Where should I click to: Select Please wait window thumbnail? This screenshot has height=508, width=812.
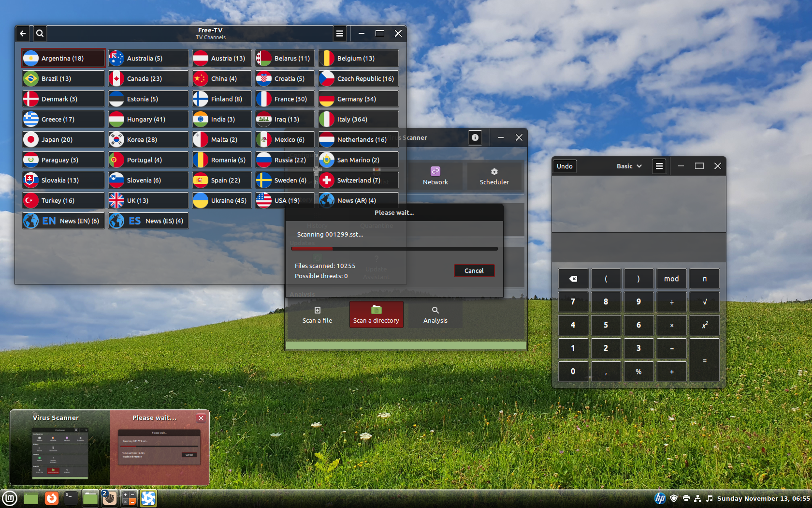tap(159, 447)
